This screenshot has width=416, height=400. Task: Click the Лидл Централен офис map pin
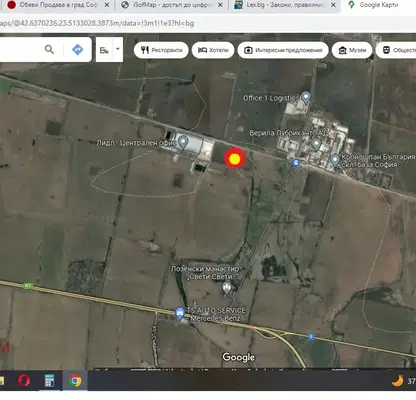182,143
